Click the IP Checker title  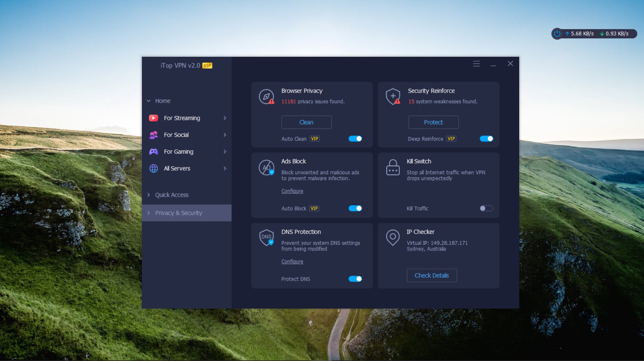click(x=421, y=232)
